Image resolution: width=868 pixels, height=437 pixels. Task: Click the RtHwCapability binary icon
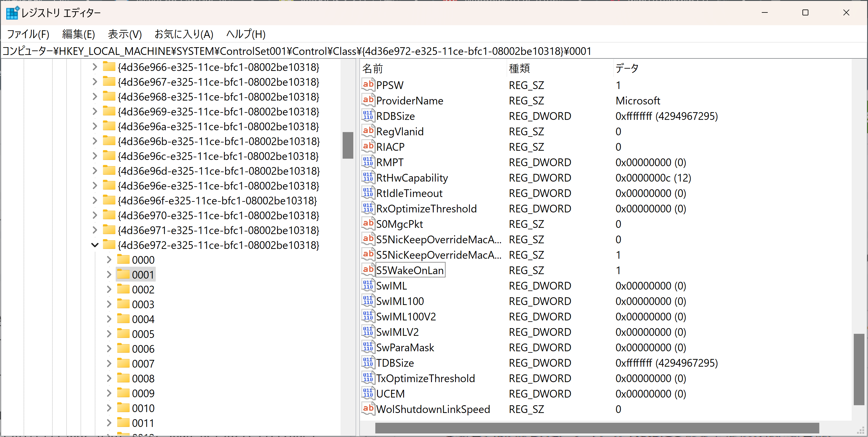(x=368, y=177)
